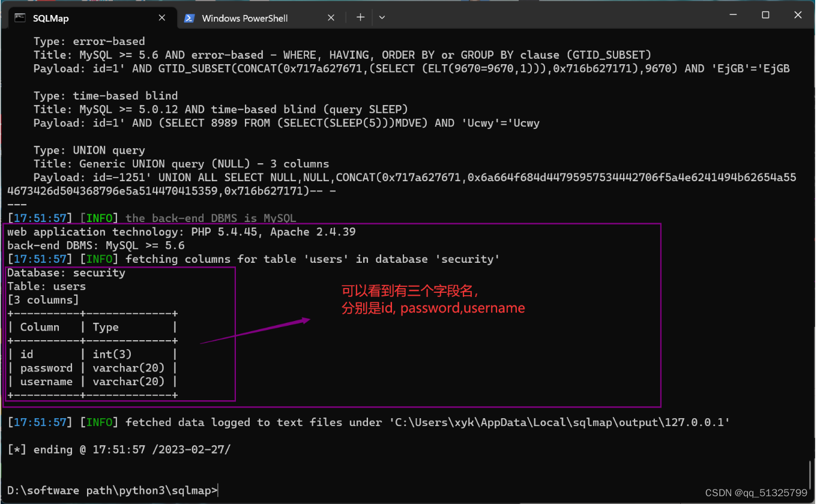
Task: Close the terminal window
Action: [x=798, y=16]
